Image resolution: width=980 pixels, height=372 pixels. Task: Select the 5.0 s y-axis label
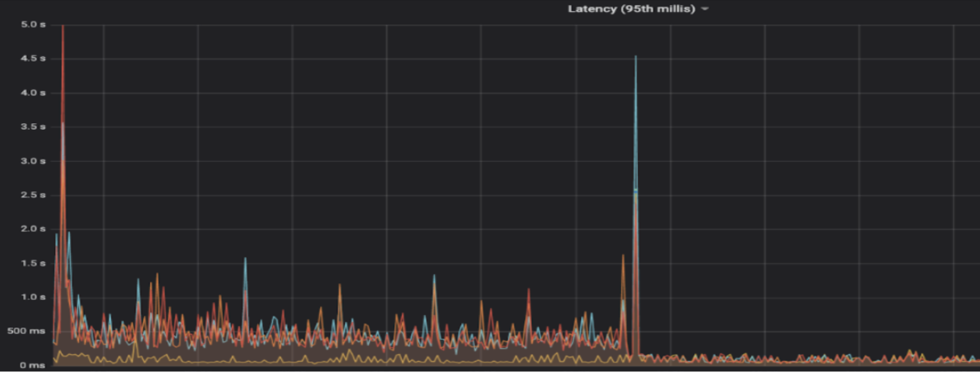pos(33,25)
